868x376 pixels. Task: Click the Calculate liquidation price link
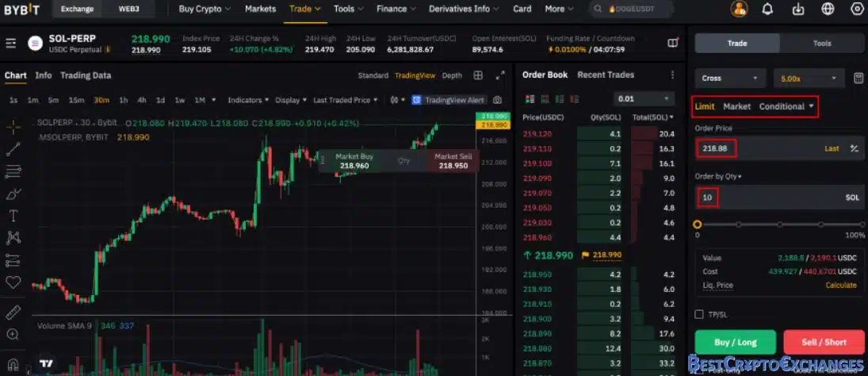pos(841,286)
